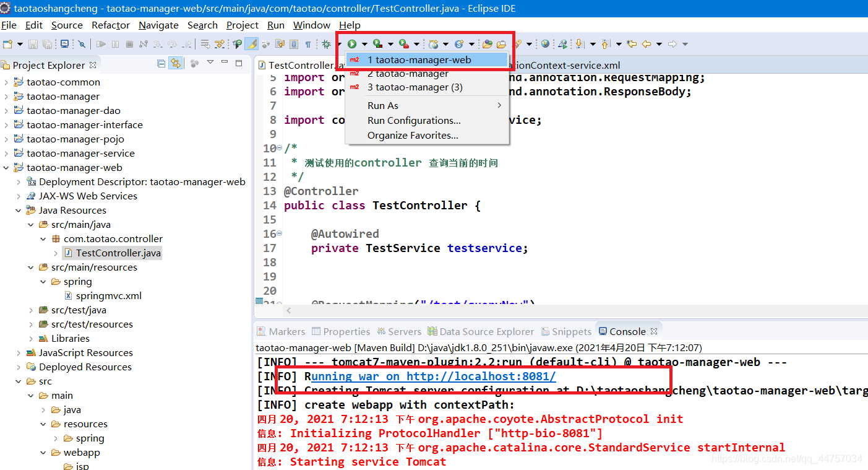Toggle Mark Occurrences highlighter icon
Screen dimensions: 868x470
pos(252,44)
